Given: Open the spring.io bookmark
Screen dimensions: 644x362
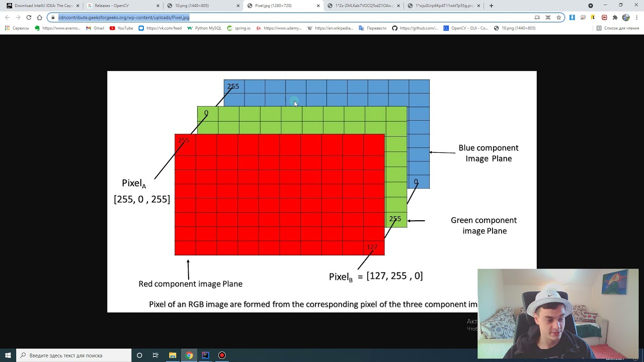Looking at the screenshot, I should click(239, 28).
